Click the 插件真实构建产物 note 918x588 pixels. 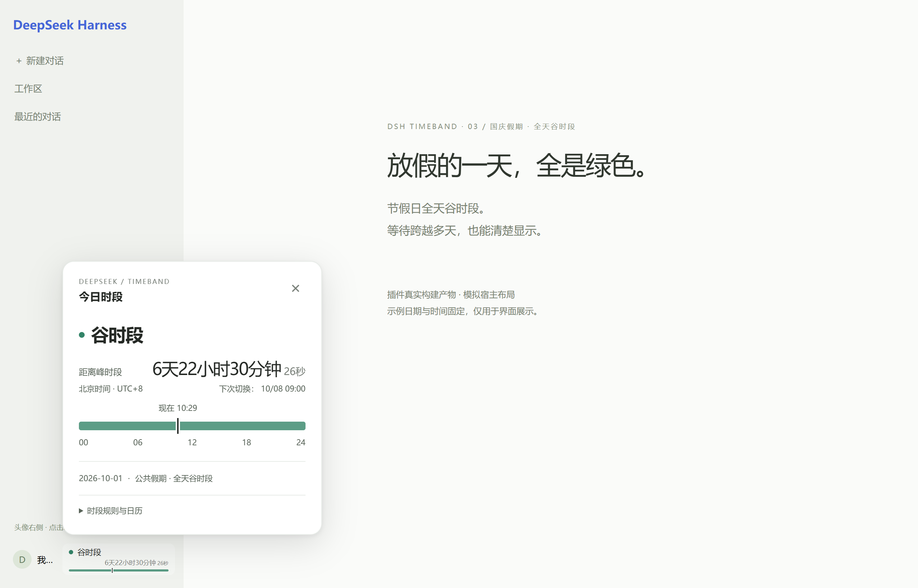[x=451, y=295]
